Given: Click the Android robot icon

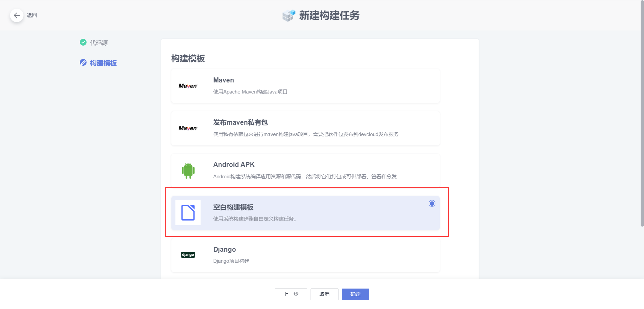Looking at the screenshot, I should tap(188, 170).
